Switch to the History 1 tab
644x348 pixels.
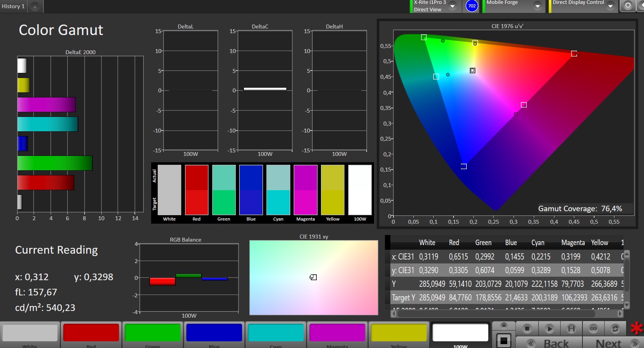click(13, 6)
